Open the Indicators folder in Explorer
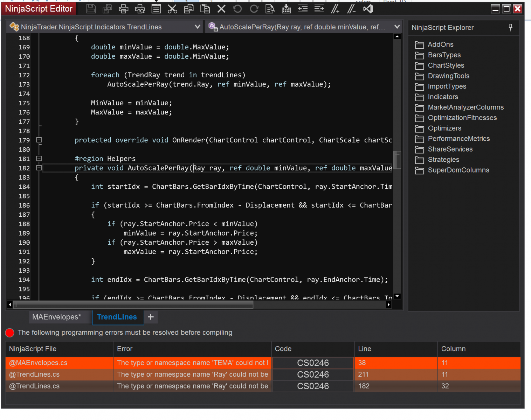 point(443,97)
